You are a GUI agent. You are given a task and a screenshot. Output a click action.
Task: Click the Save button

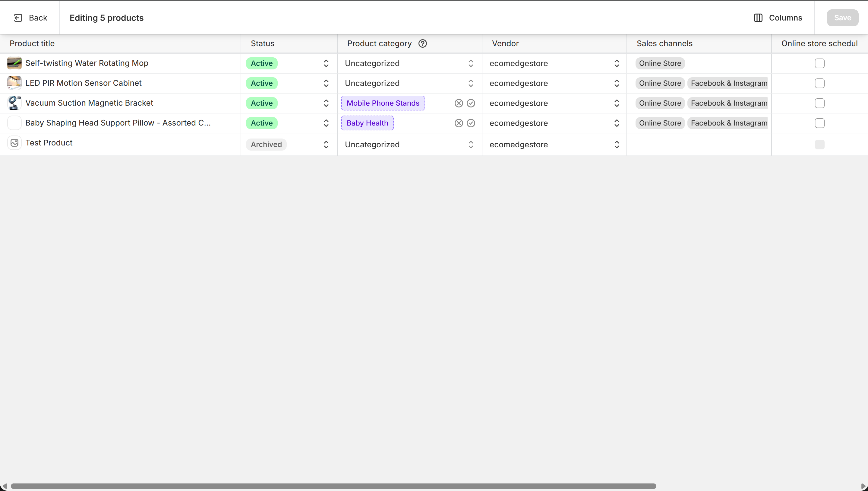coord(842,18)
